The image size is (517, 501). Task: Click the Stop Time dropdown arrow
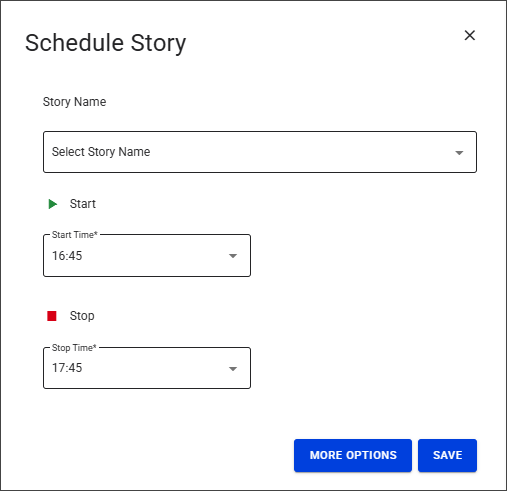233,369
